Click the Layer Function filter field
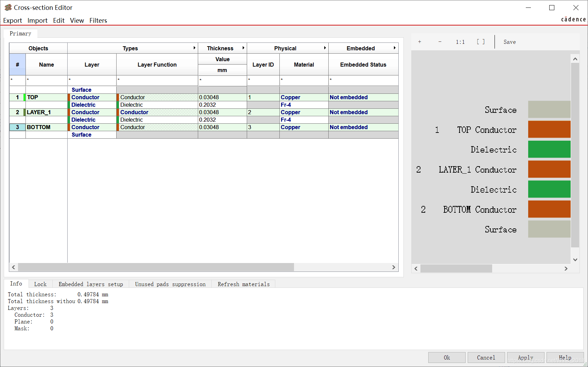The image size is (588, 367). click(157, 81)
